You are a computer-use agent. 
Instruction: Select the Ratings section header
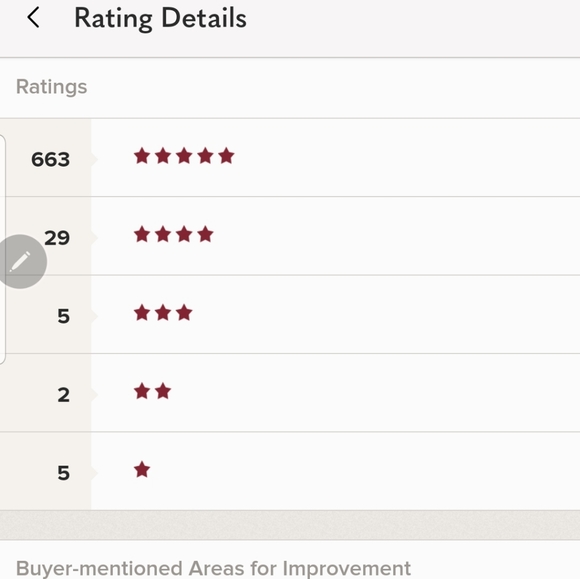pyautogui.click(x=51, y=87)
